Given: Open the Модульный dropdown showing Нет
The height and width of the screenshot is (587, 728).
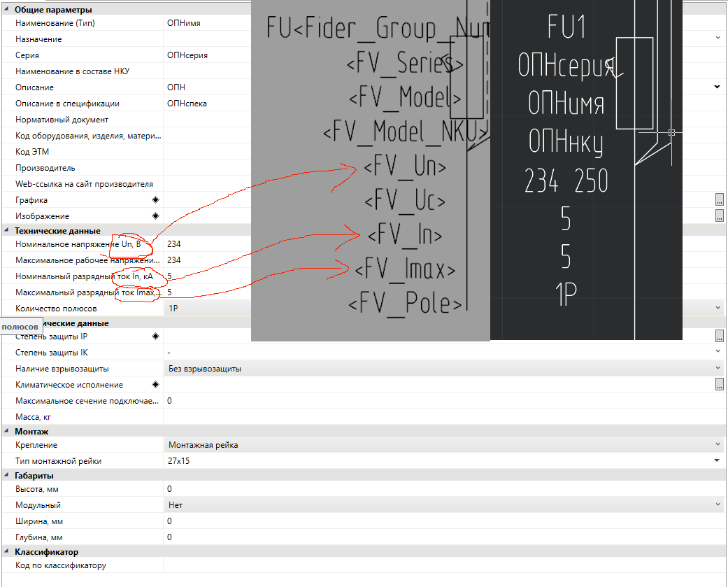Looking at the screenshot, I should (718, 505).
